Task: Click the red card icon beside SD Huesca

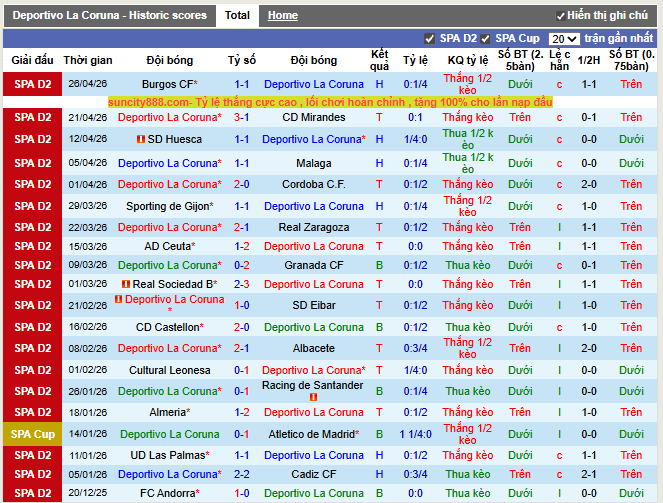Action: pyautogui.click(x=141, y=139)
